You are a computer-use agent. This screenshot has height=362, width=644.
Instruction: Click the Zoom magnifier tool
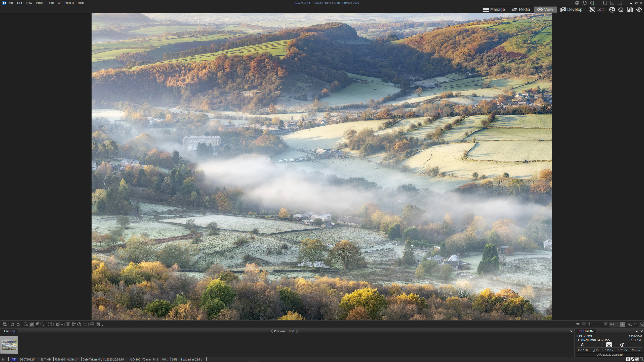point(42,324)
